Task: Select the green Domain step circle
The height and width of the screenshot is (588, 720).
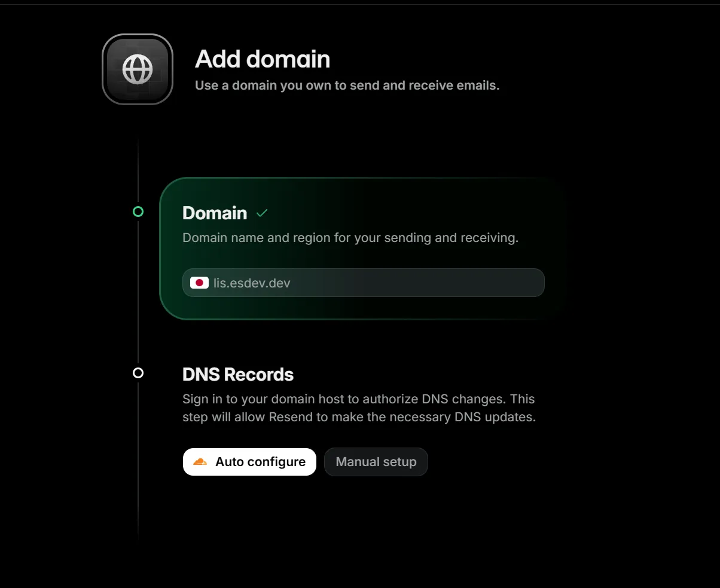Action: pos(138,212)
